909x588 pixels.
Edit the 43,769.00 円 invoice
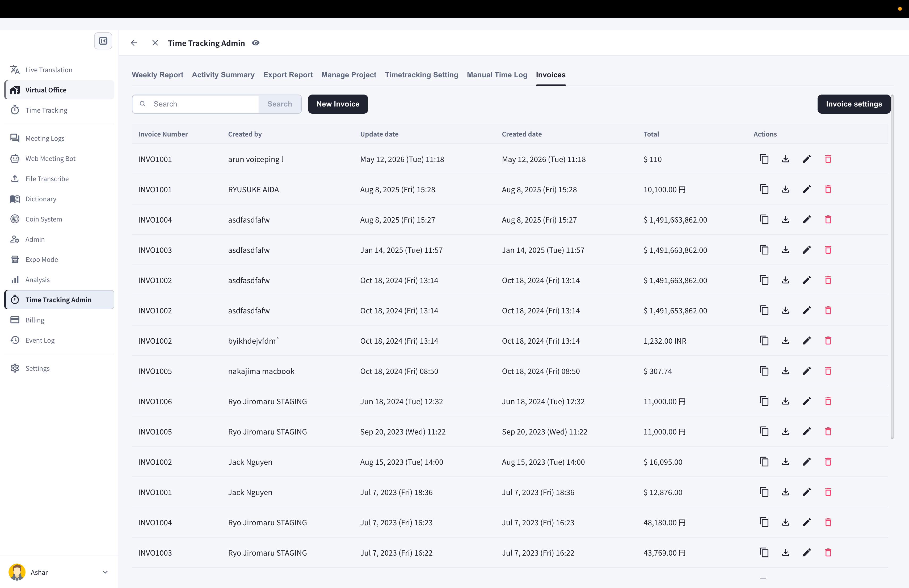coord(807,552)
